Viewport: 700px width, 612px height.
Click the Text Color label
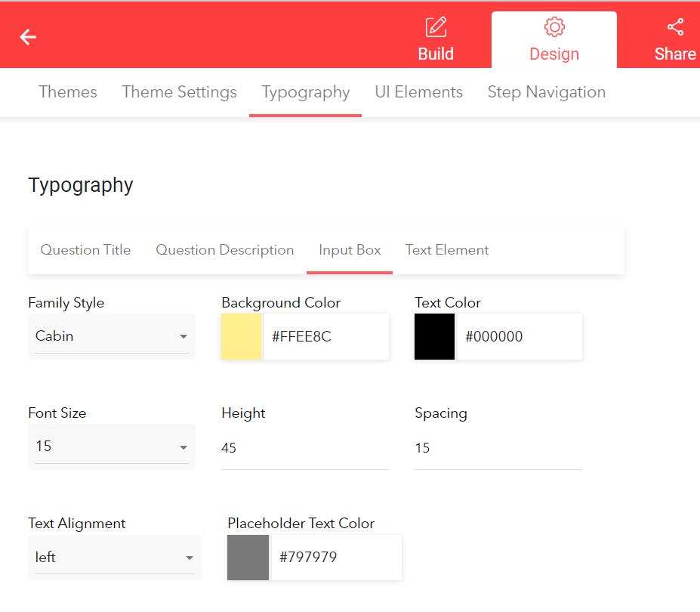(448, 303)
